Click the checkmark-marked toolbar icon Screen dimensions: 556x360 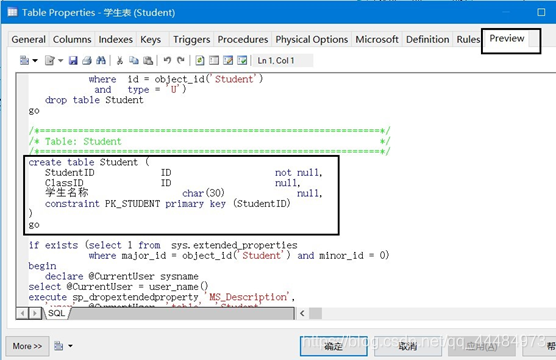pos(242,61)
